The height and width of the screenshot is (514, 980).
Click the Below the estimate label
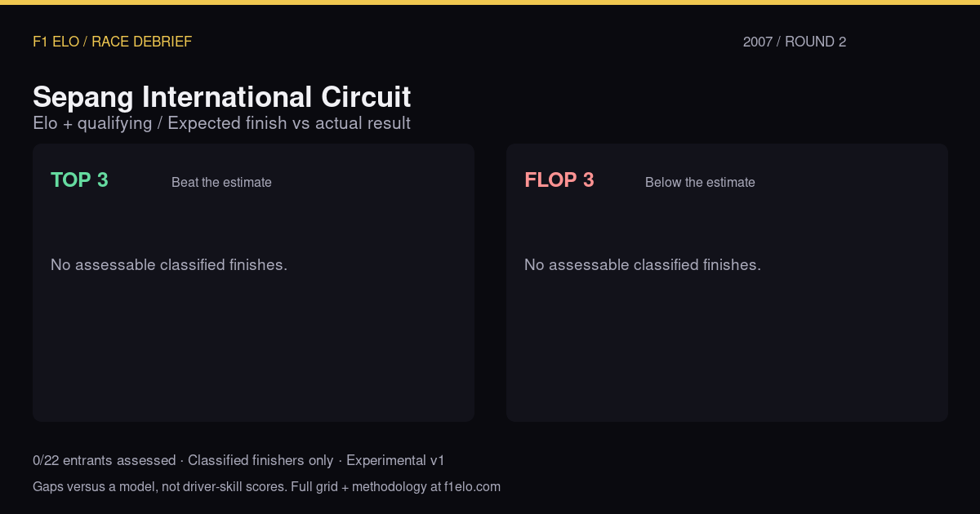[x=700, y=183]
